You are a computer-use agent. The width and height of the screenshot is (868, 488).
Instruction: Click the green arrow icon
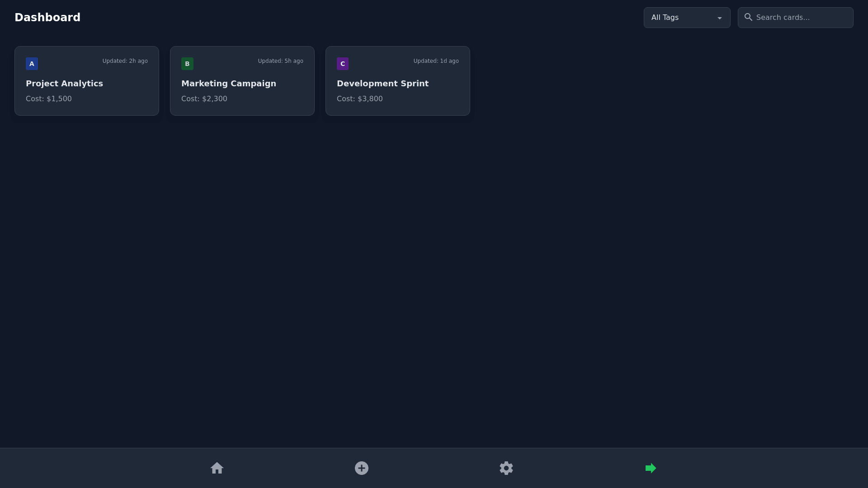651,468
